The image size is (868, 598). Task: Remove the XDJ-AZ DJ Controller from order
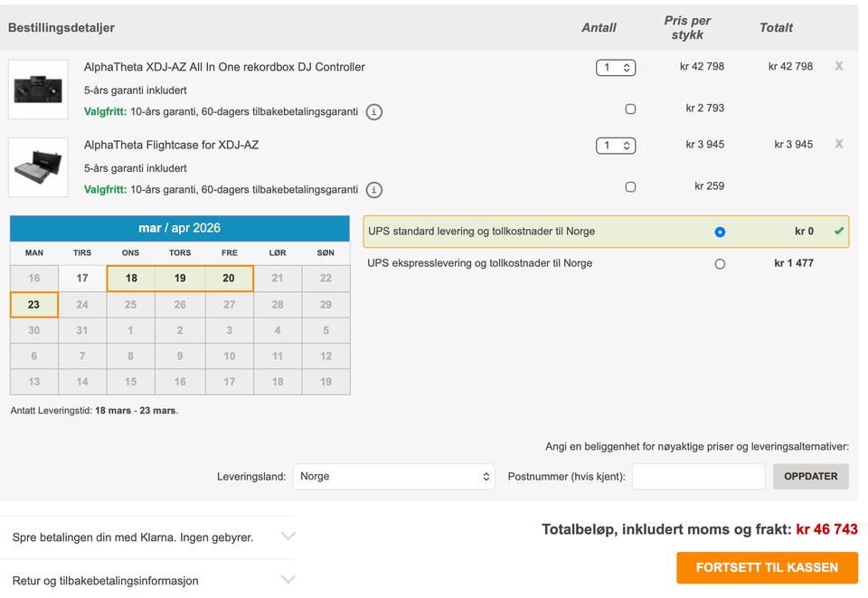(839, 66)
